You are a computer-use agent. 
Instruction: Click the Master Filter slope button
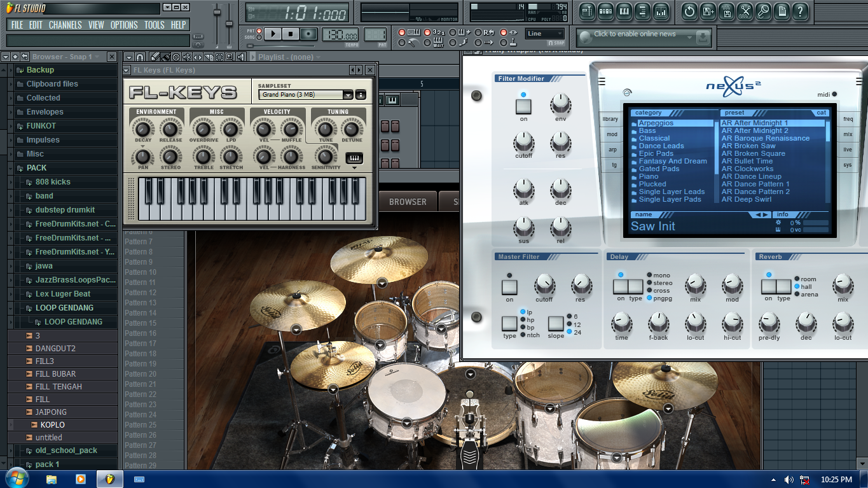pyautogui.click(x=556, y=323)
